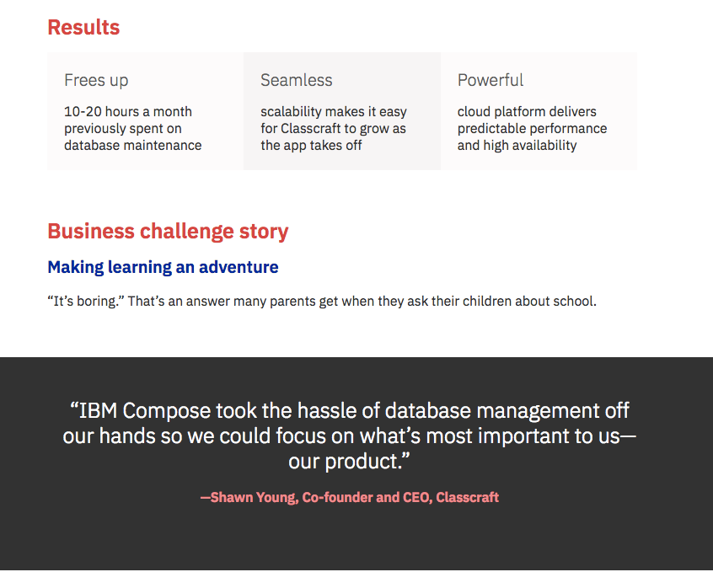Click the Seamless result card title

pyautogui.click(x=297, y=80)
